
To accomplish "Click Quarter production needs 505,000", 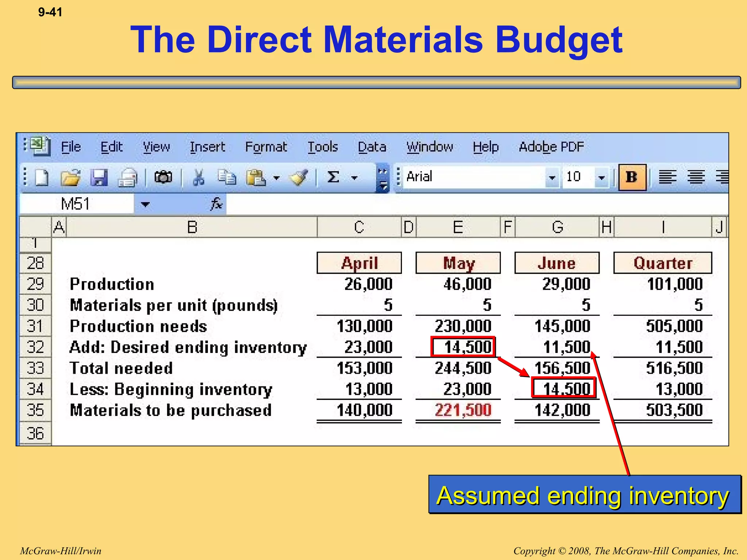I will 674,326.
